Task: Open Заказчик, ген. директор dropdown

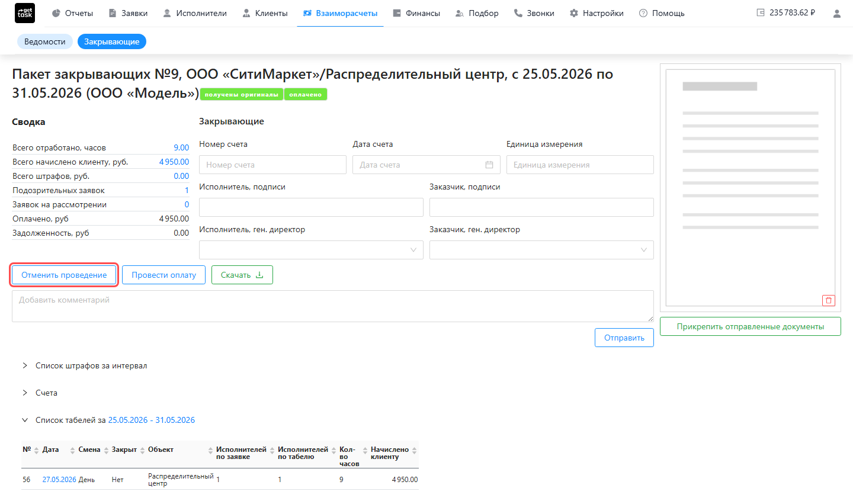Action: tap(541, 250)
